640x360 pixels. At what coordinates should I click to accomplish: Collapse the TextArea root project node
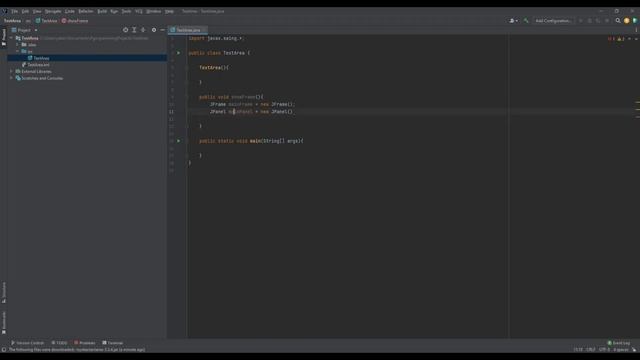[11, 38]
